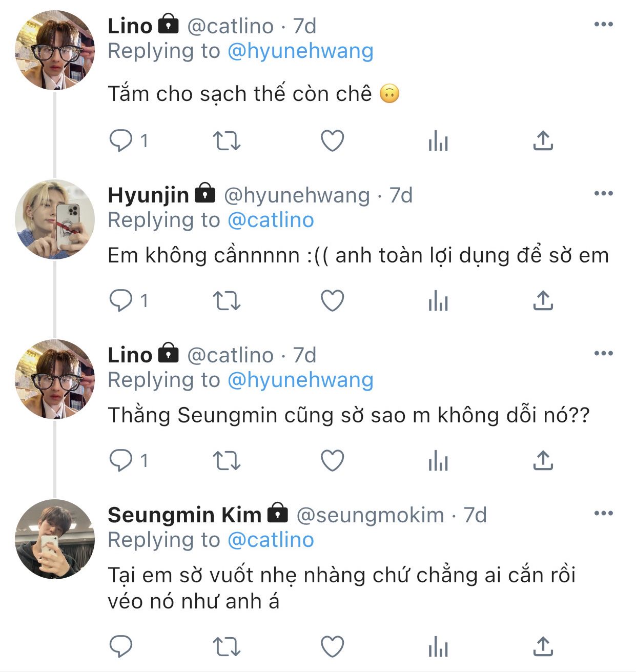Open more options on Hyunjin's tweet
The width and height of the screenshot is (636, 672).
(603, 194)
